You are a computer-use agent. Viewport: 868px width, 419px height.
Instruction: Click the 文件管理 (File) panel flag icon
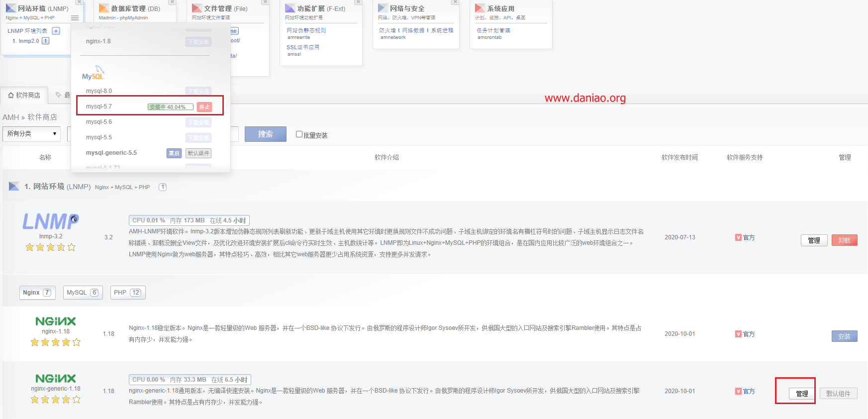click(x=197, y=8)
